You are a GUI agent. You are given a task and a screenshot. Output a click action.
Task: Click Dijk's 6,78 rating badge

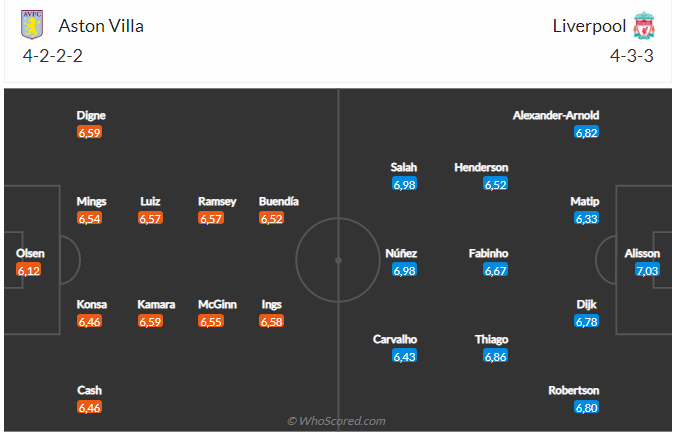click(x=586, y=321)
